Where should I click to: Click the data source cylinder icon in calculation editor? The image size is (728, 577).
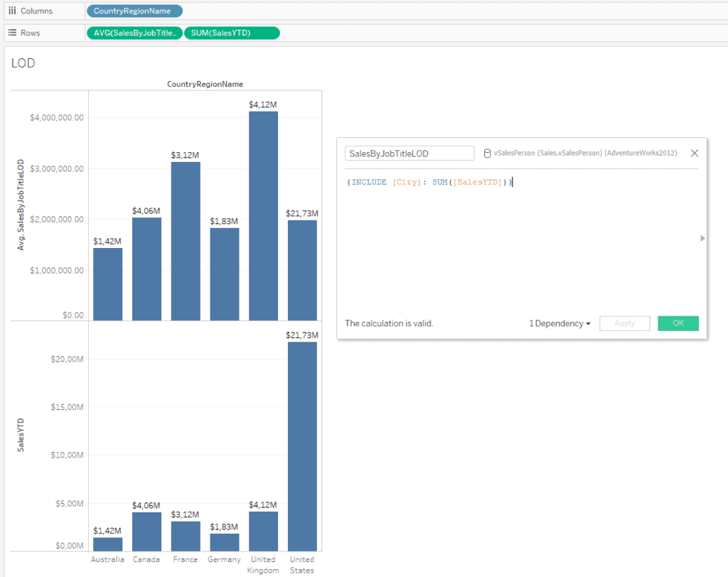point(487,153)
